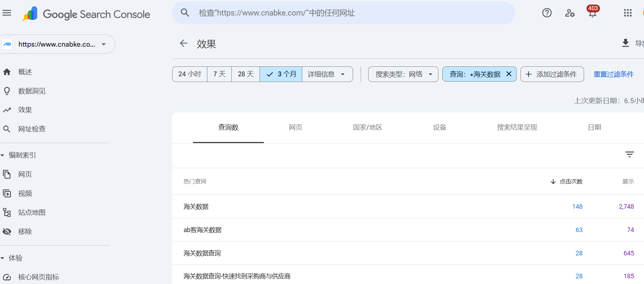Open the 搜索类型: 网络 dropdown
This screenshot has height=284, width=644.
[x=403, y=74]
